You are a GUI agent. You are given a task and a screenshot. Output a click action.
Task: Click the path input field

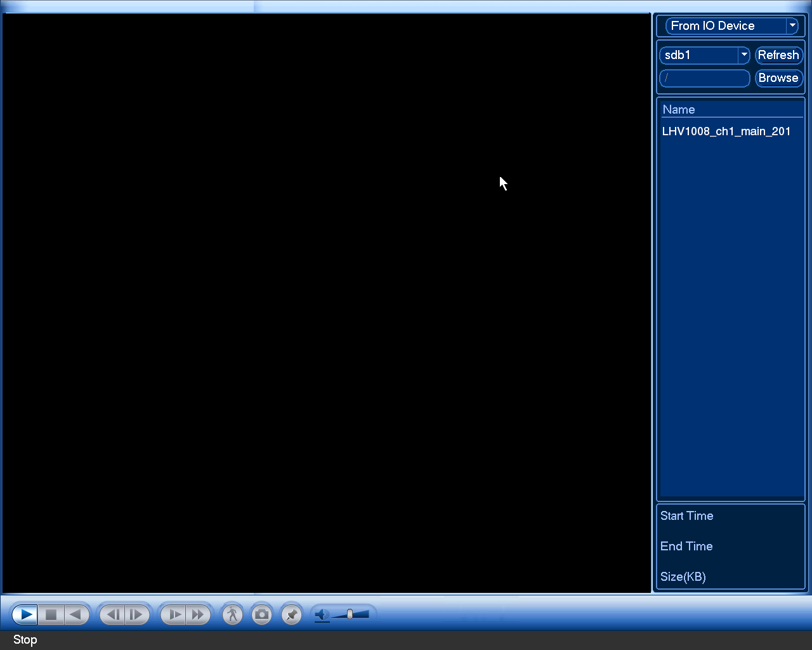click(x=705, y=78)
